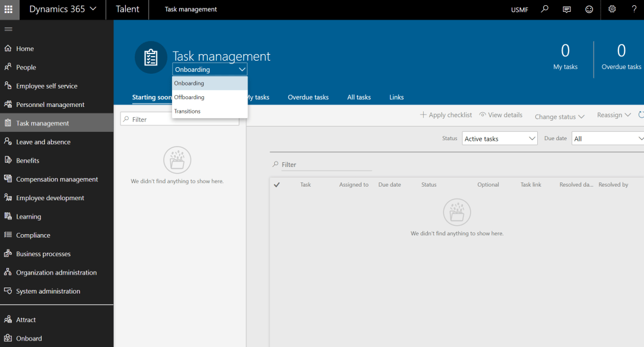Open the Dynamics 365 app launcher grid
This screenshot has width=644, height=347.
click(8, 9)
